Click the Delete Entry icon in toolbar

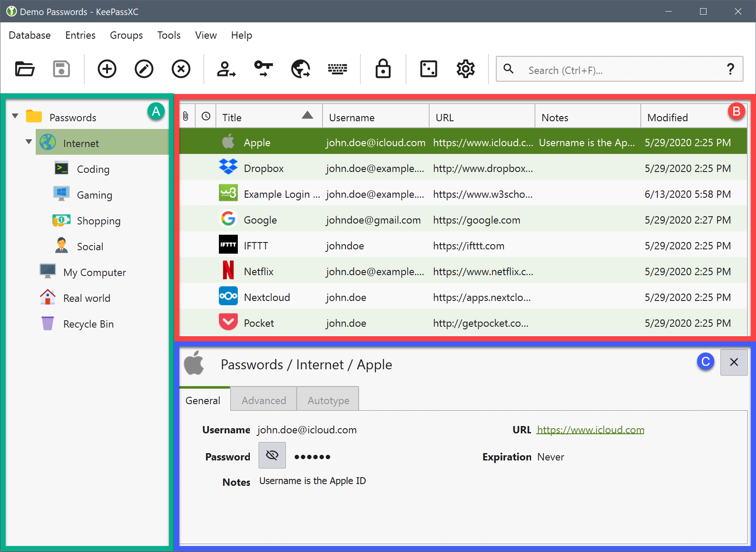181,69
